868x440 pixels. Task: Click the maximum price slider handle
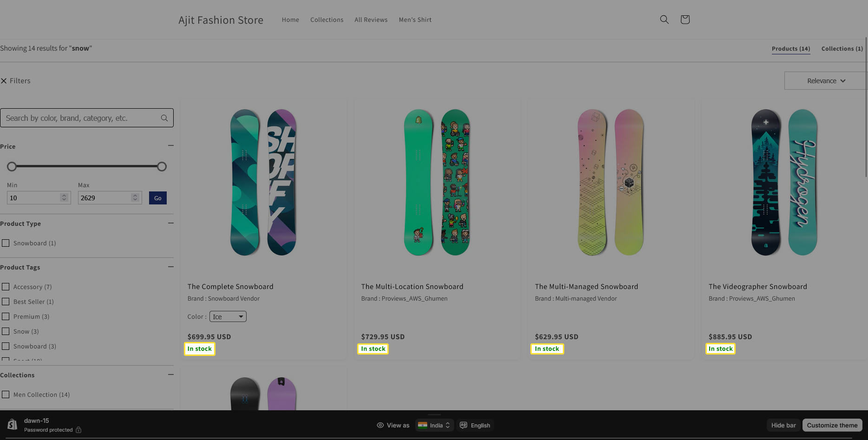pyautogui.click(x=162, y=166)
